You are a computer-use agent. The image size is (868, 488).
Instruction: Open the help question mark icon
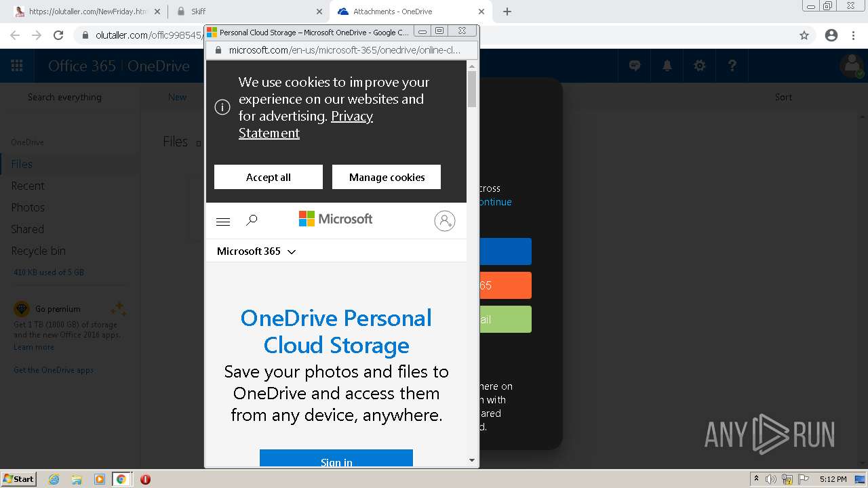(732, 66)
